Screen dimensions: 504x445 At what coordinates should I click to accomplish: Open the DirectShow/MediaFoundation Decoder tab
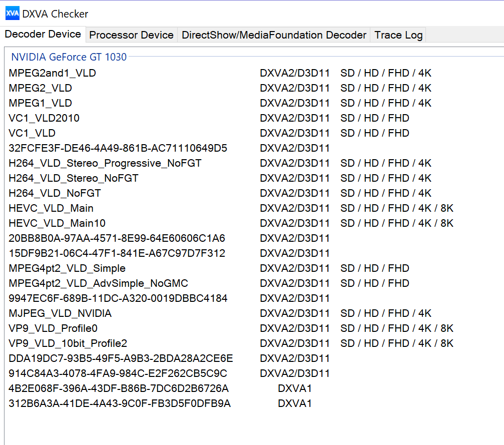coord(274,35)
